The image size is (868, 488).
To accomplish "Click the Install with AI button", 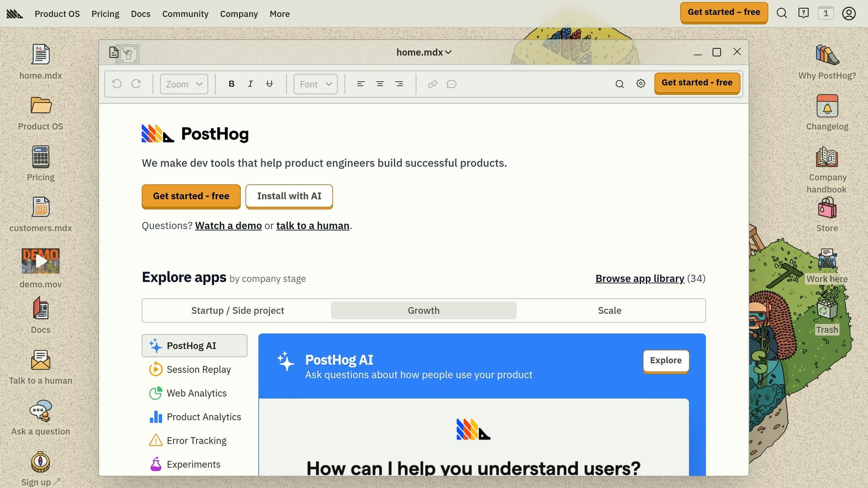I will 289,196.
